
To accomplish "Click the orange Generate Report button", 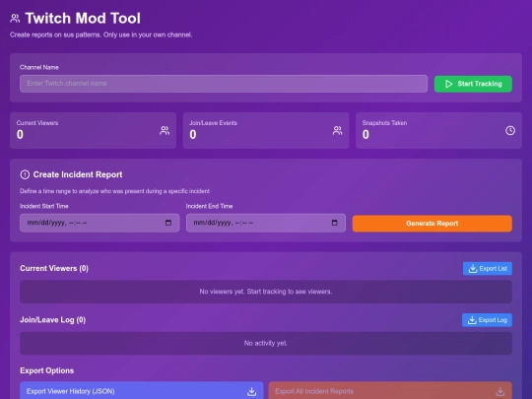I will [x=432, y=224].
